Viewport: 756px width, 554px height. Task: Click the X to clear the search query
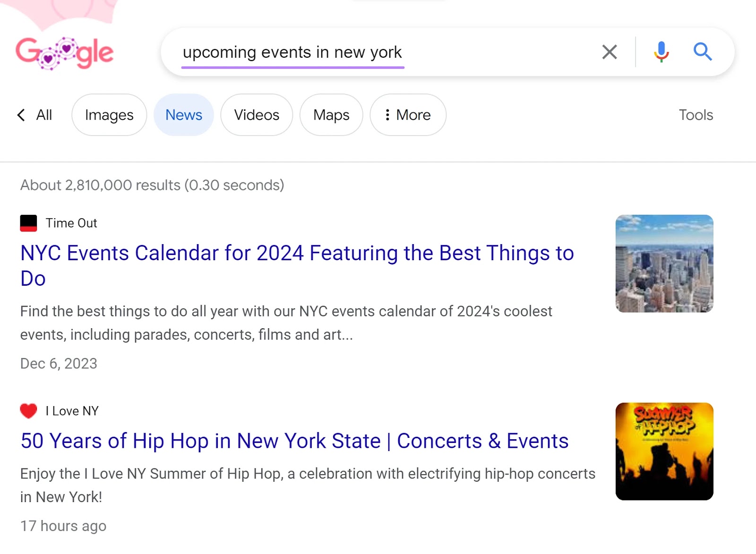click(610, 52)
